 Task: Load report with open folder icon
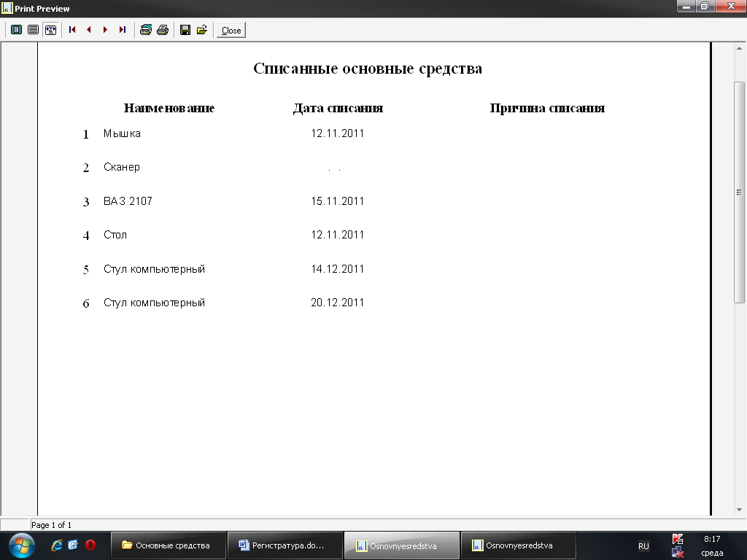tap(202, 30)
